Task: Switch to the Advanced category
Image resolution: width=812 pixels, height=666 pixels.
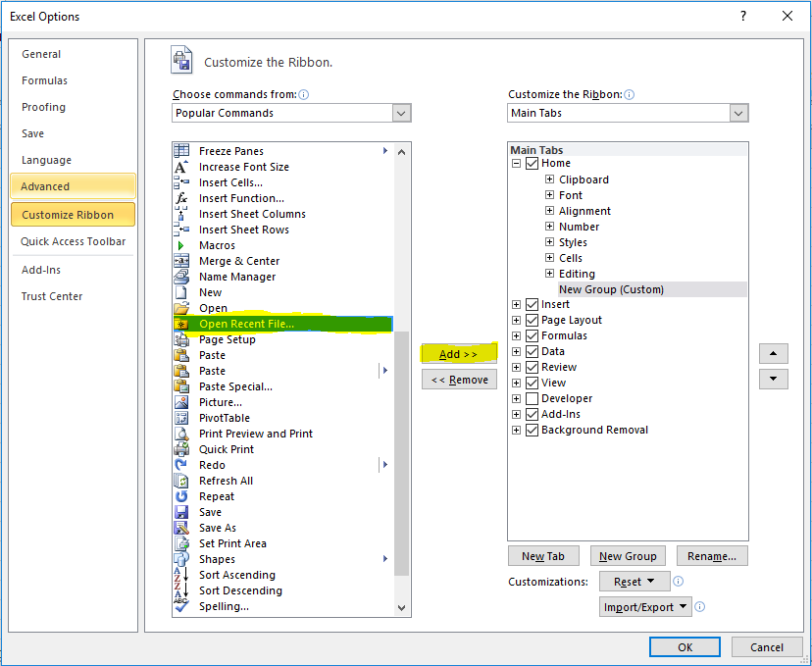Action: (x=73, y=186)
